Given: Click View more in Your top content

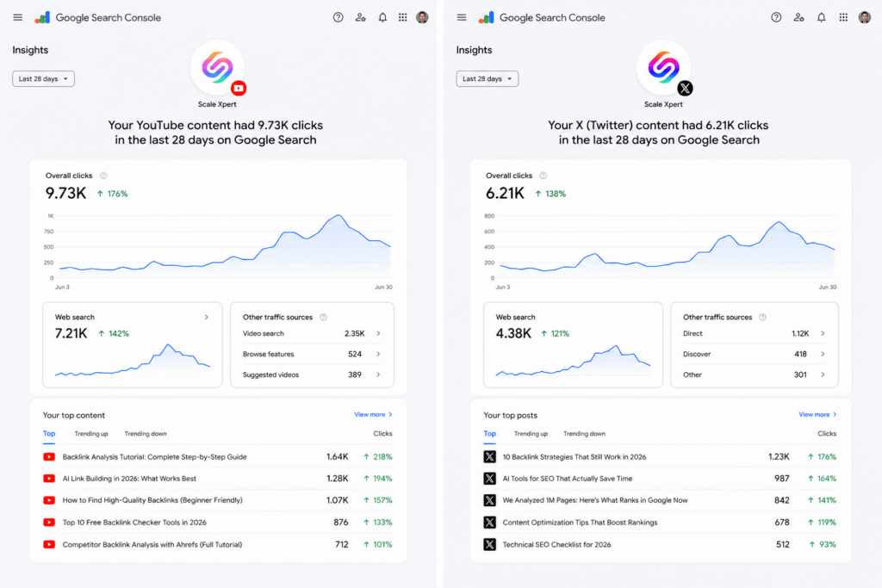Looking at the screenshot, I should 374,414.
